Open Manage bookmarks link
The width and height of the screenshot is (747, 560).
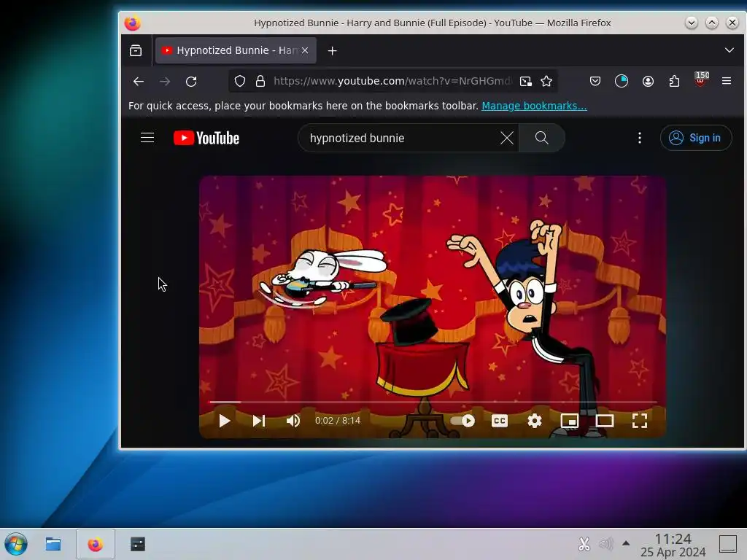(534, 106)
